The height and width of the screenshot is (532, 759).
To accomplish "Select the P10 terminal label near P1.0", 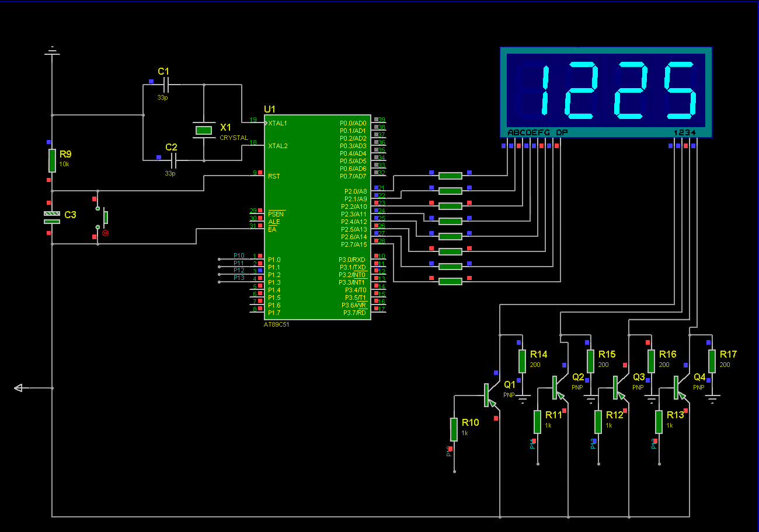I will pyautogui.click(x=239, y=256).
